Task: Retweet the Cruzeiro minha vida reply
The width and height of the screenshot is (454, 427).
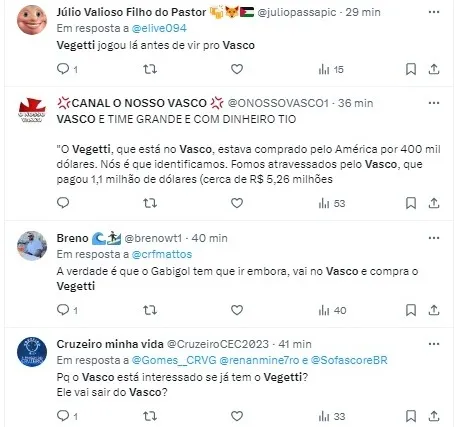Action: (150, 416)
